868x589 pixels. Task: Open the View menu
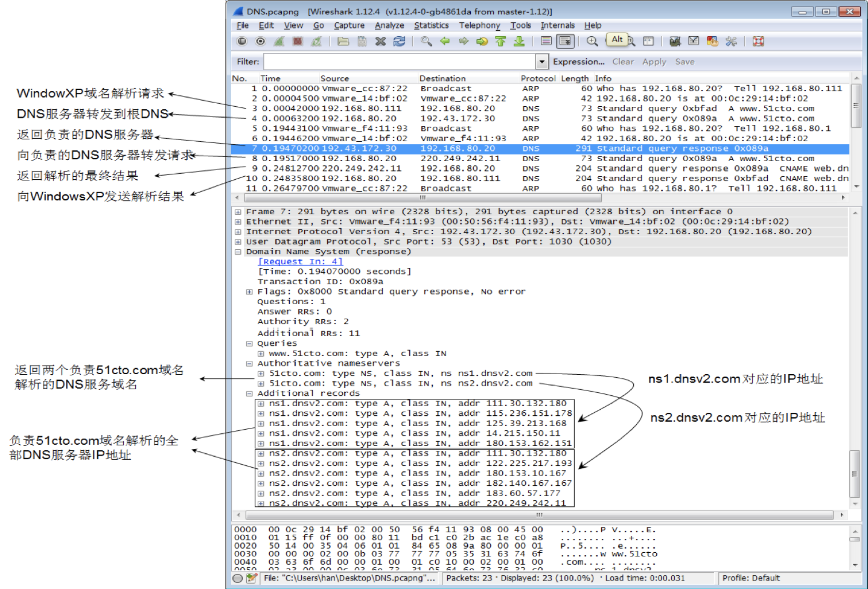[293, 25]
